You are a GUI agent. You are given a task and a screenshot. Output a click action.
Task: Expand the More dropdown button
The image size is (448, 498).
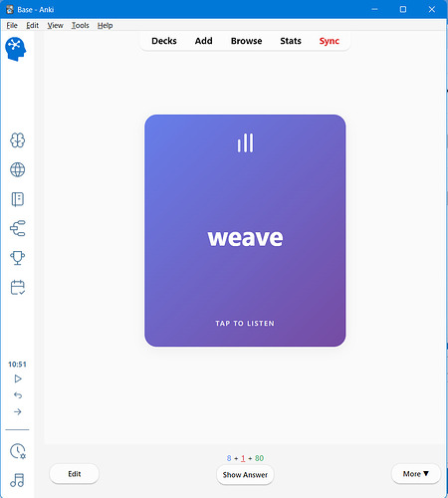(416, 474)
